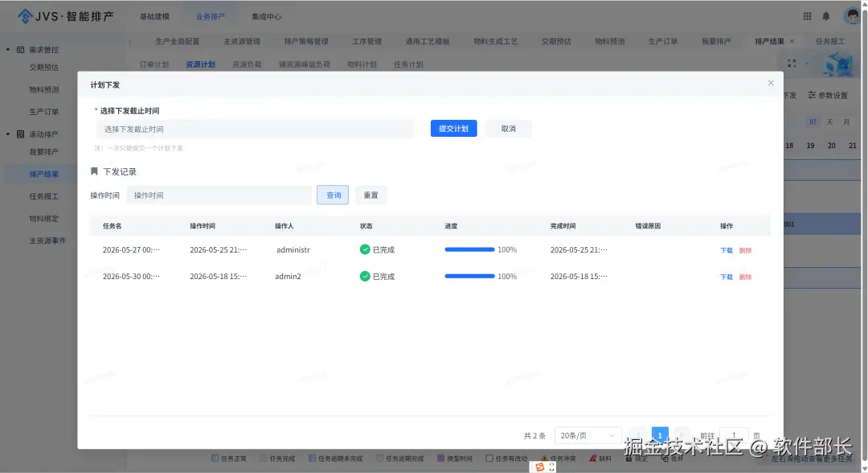Open 我要排产 in sidebar

tap(43, 152)
